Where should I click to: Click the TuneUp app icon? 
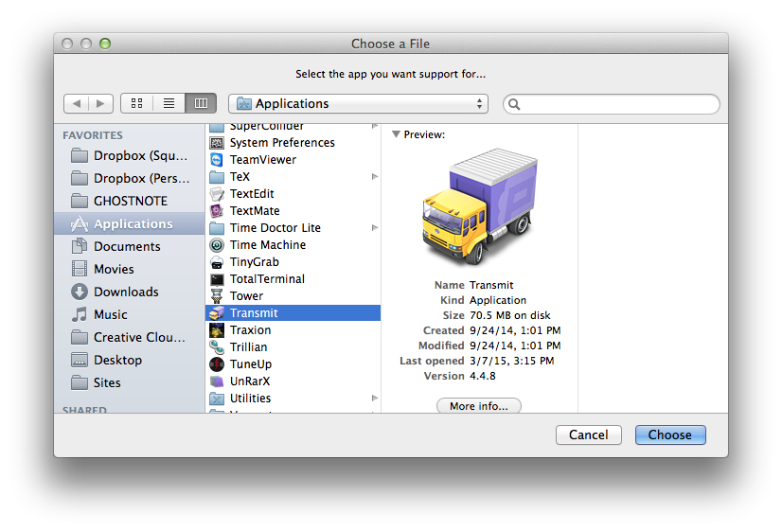click(217, 364)
